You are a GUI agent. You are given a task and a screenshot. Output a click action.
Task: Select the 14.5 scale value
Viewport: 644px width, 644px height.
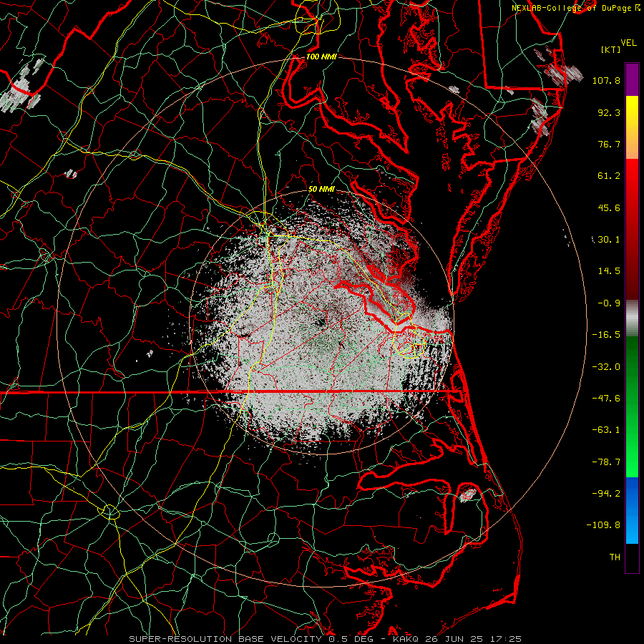[609, 271]
